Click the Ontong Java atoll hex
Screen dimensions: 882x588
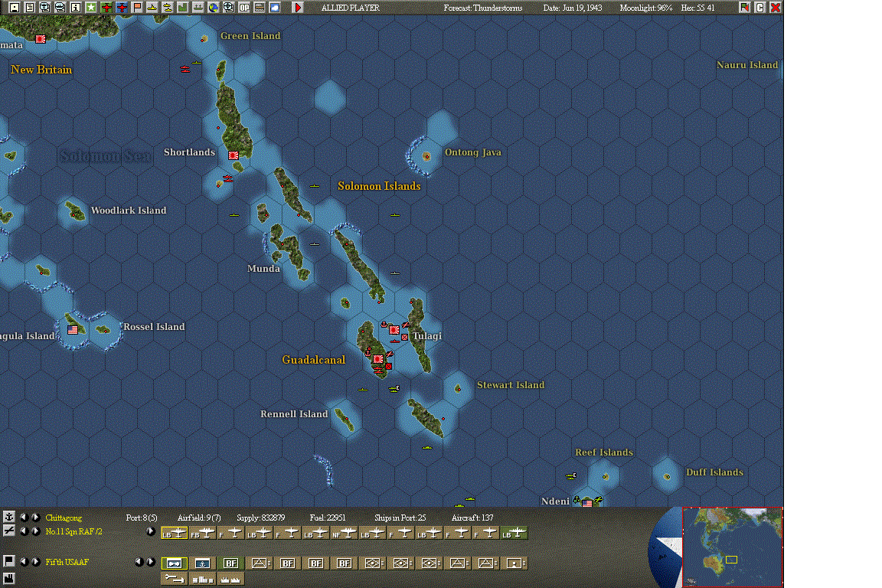tap(426, 156)
